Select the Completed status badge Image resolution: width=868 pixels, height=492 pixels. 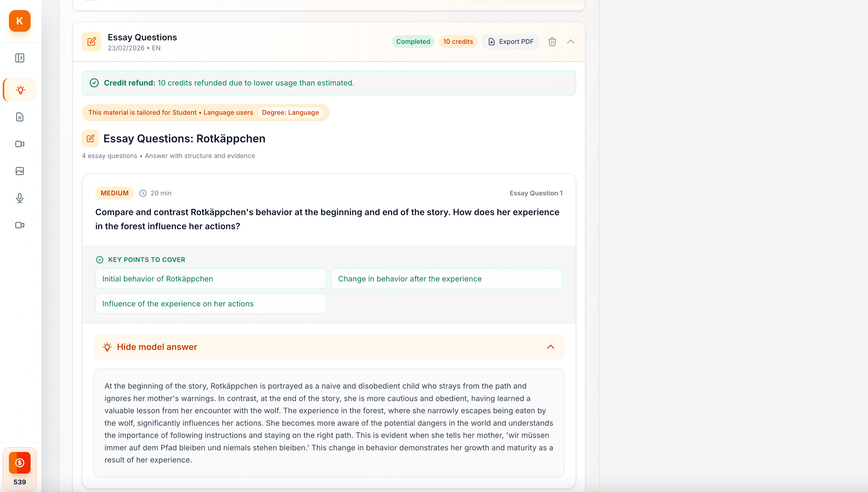tap(413, 41)
